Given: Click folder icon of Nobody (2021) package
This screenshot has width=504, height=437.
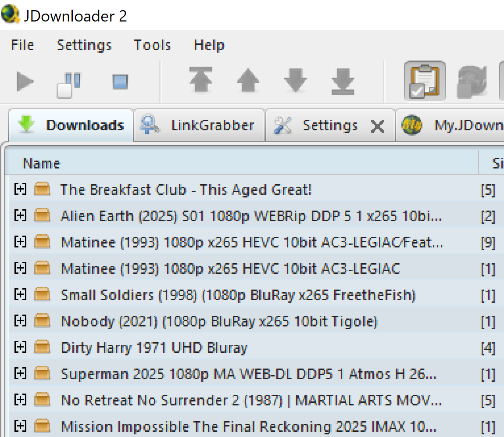Looking at the screenshot, I should (x=42, y=321).
